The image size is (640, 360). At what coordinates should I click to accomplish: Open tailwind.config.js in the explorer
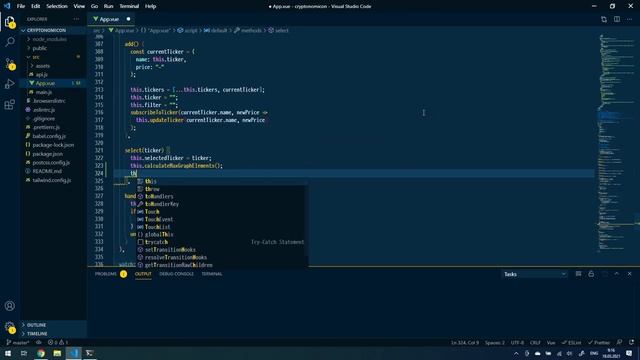pos(53,180)
